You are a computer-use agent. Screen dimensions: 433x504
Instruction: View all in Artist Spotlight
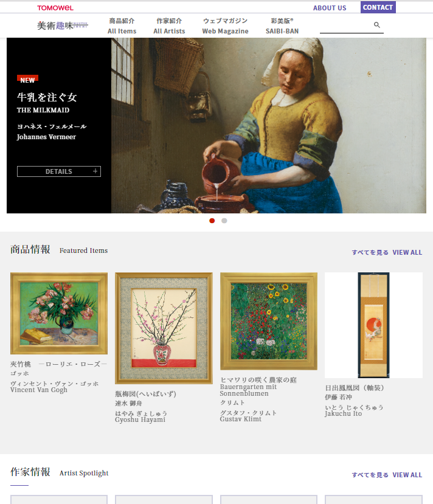coord(387,475)
